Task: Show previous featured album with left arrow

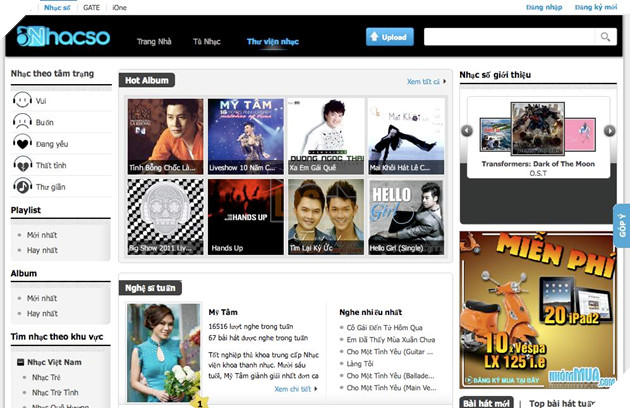Action: click(466, 130)
